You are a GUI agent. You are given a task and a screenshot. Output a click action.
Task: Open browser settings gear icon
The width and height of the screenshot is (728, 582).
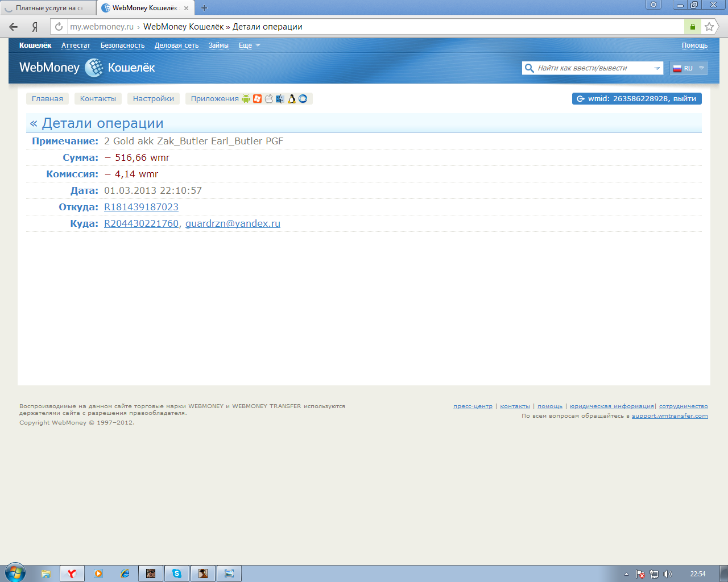(653, 5)
